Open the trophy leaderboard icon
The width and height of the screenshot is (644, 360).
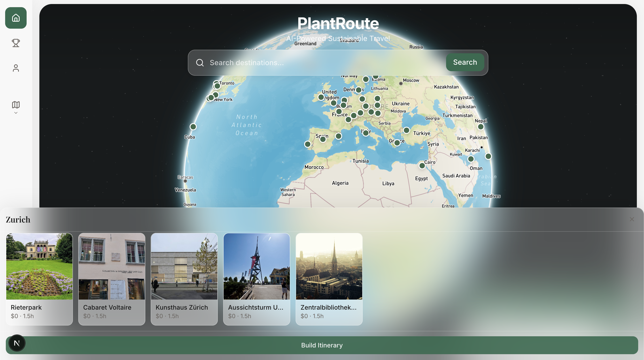(x=16, y=43)
